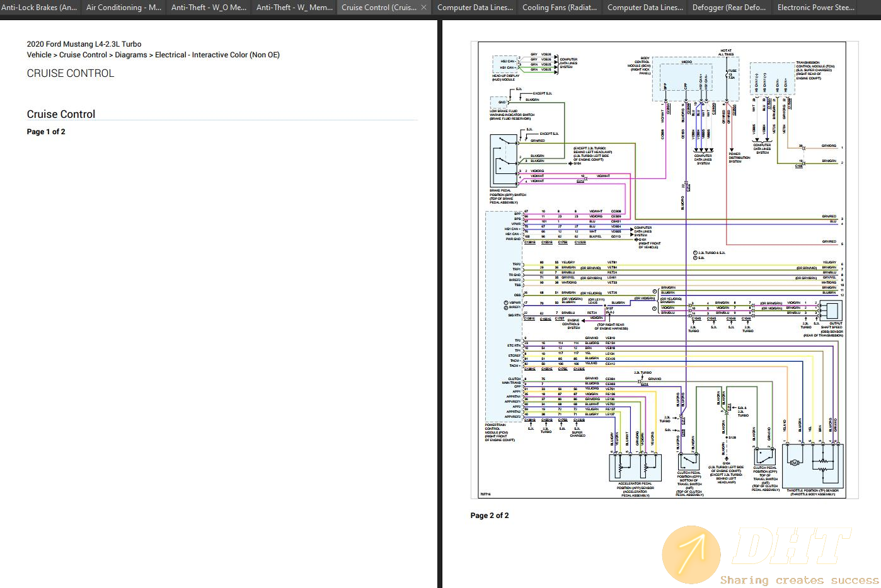The image size is (881, 588).
Task: Click the Transmission Control Module (TCM) label
Action: pyautogui.click(x=815, y=70)
